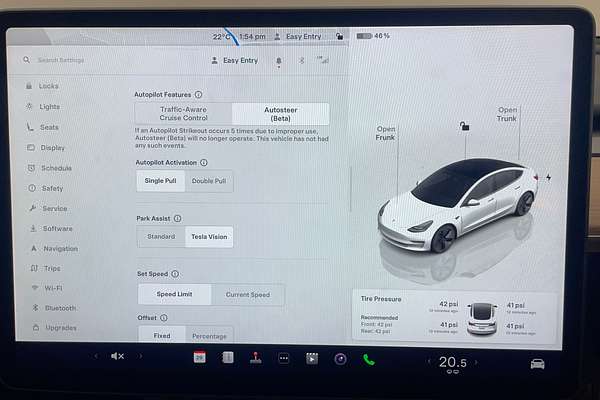This screenshot has height=400, width=600.
Task: Open the Software settings menu
Action: click(51, 229)
